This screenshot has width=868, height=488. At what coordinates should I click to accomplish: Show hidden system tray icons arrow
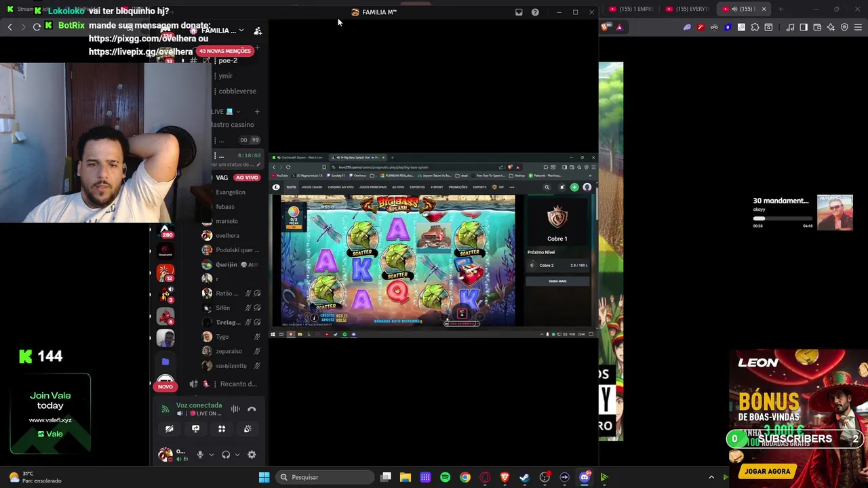[x=711, y=477]
